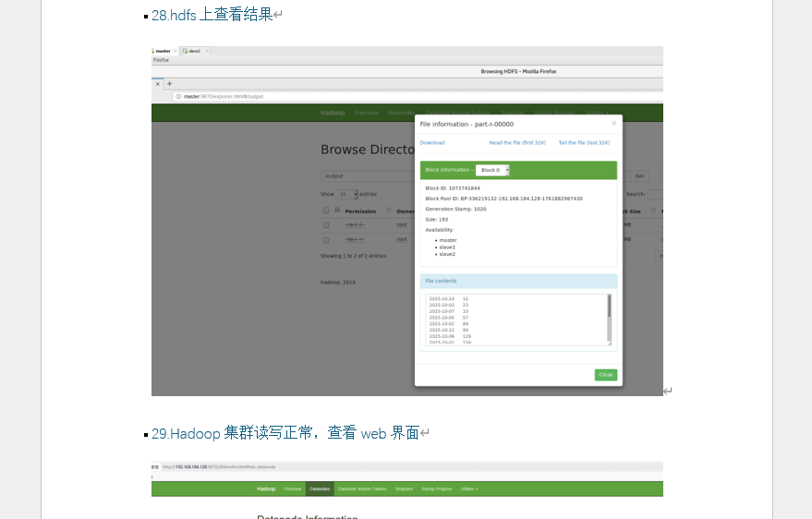Close the File information dialog with X
The width and height of the screenshot is (812, 519).
point(613,123)
